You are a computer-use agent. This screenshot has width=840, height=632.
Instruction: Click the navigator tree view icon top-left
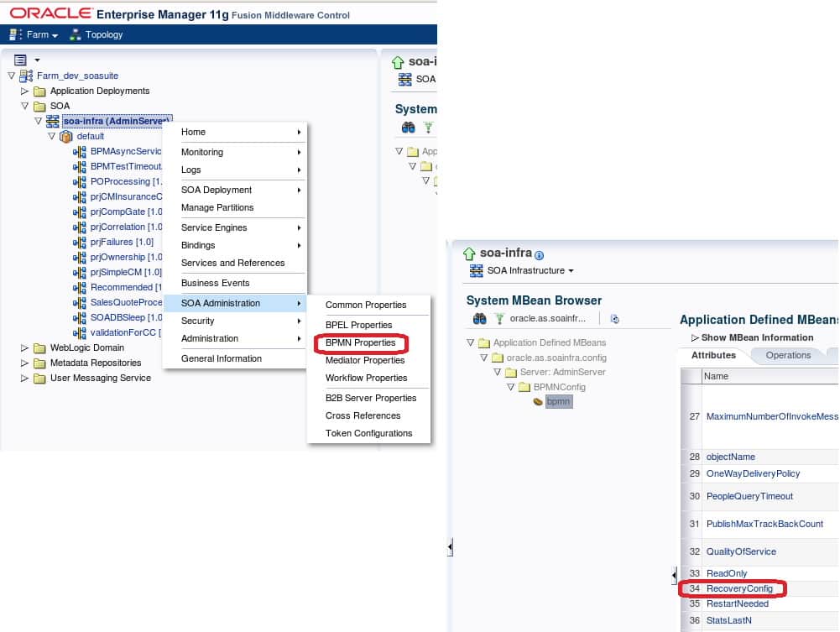pos(20,59)
